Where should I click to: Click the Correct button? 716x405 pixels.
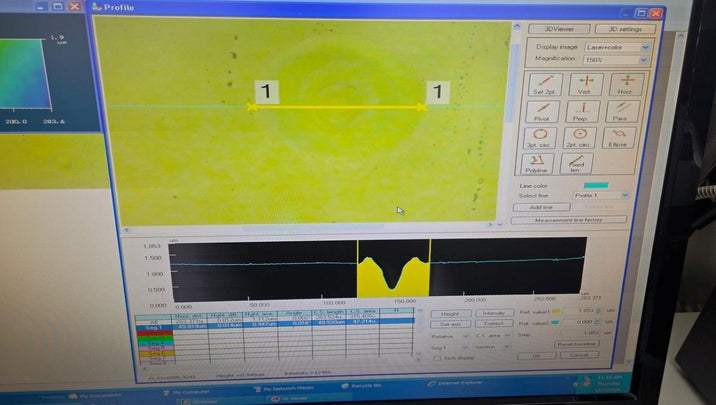click(x=493, y=323)
